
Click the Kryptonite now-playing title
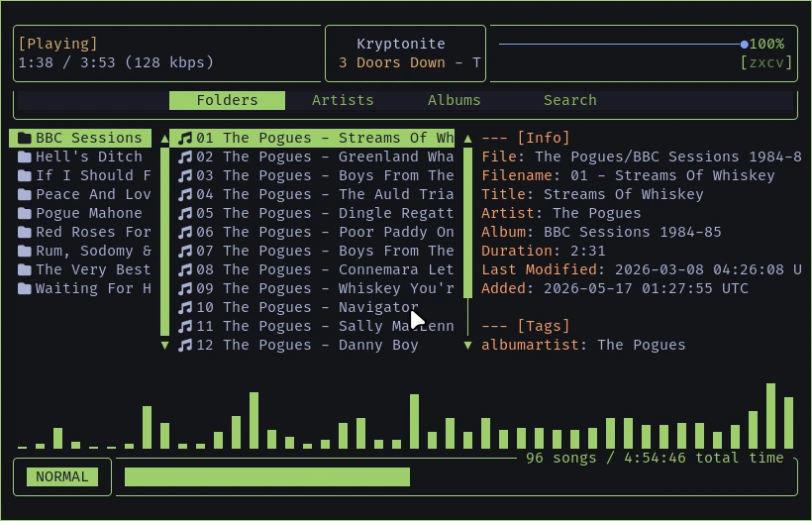[x=401, y=44]
